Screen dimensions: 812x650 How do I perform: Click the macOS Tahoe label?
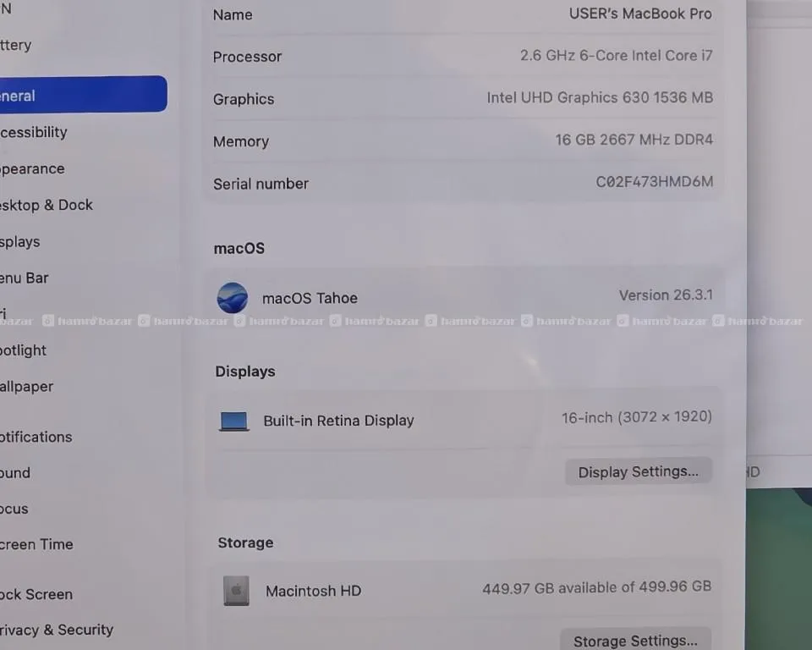(310, 298)
